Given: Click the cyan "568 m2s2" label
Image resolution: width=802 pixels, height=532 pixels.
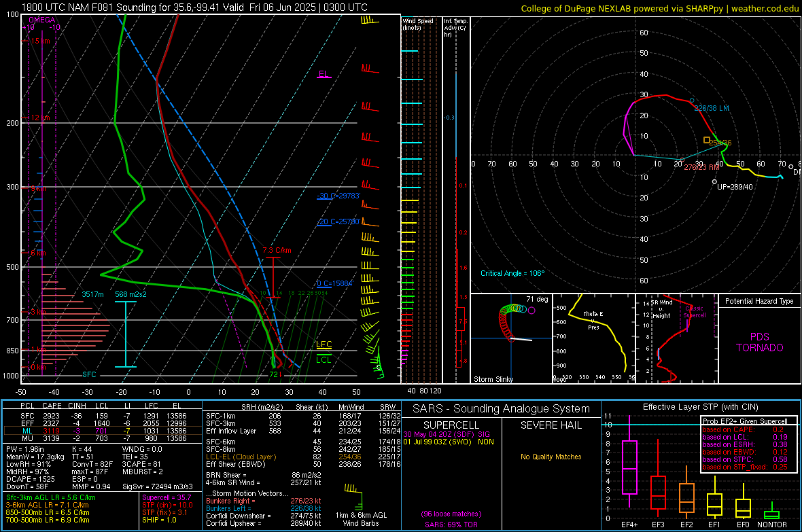Looking at the screenshot, I should [130, 294].
